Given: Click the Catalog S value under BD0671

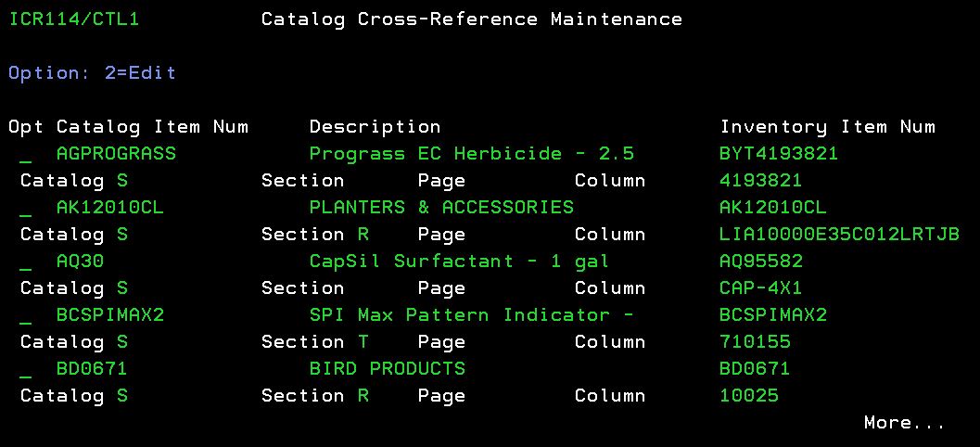Looking at the screenshot, I should coord(122,396).
